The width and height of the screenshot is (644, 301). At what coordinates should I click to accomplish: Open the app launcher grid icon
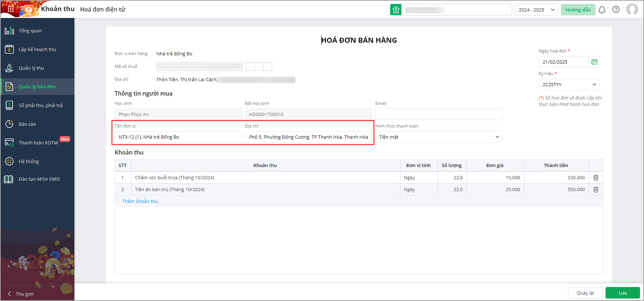10,9
